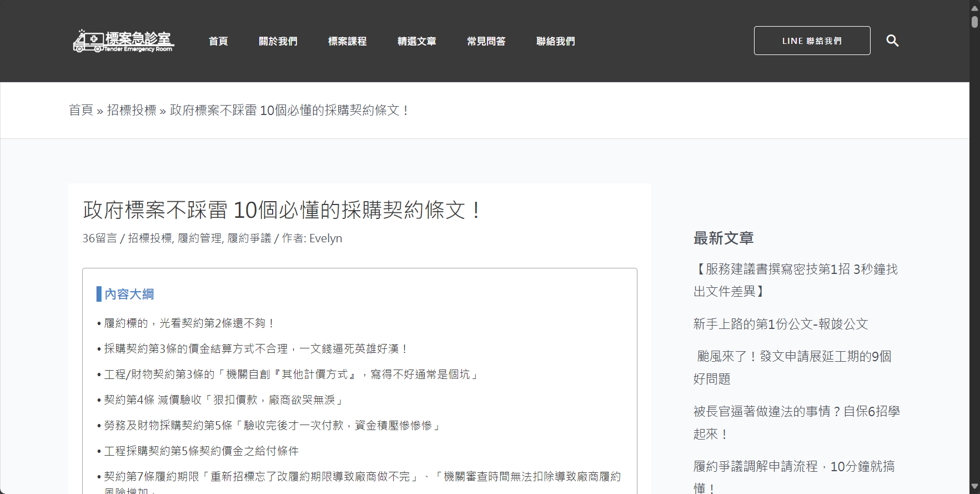Click the 最新文章 sidebar heading

(x=723, y=238)
